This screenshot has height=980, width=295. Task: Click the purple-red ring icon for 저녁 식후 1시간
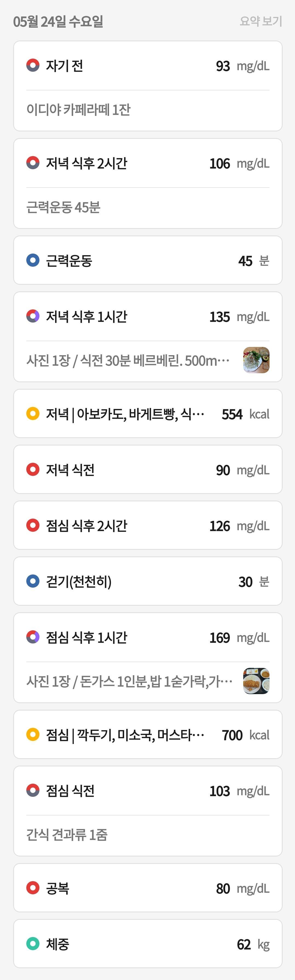coord(33,316)
